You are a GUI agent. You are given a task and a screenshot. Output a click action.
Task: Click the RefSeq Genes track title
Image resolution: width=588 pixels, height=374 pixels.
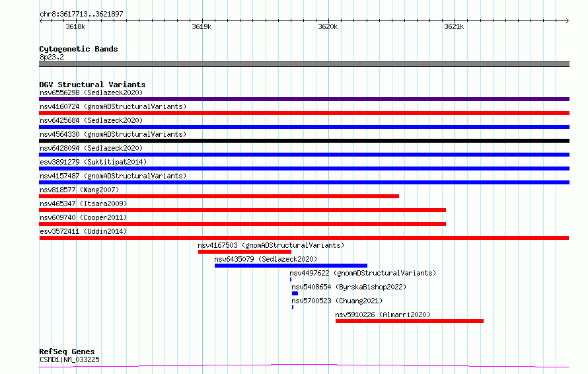[x=67, y=352]
